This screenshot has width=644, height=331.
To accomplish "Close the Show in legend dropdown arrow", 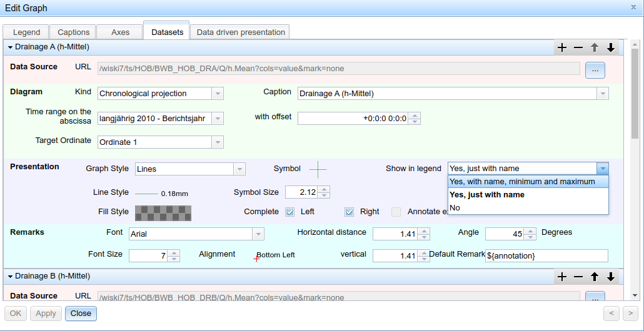I will click(603, 169).
